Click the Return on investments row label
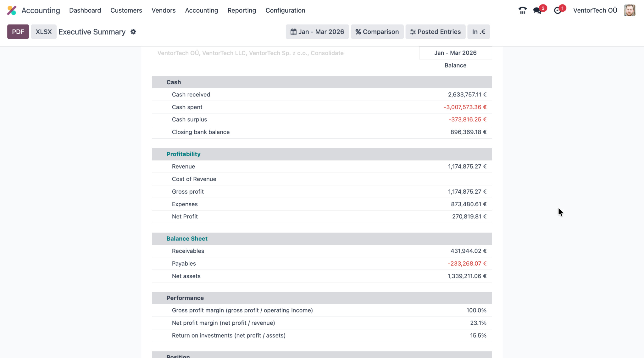The image size is (644, 358). (x=229, y=336)
